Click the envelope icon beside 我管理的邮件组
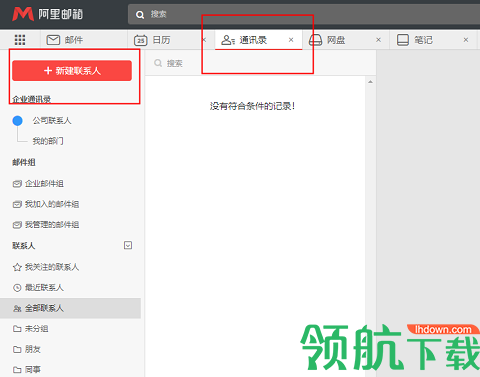 (x=17, y=225)
